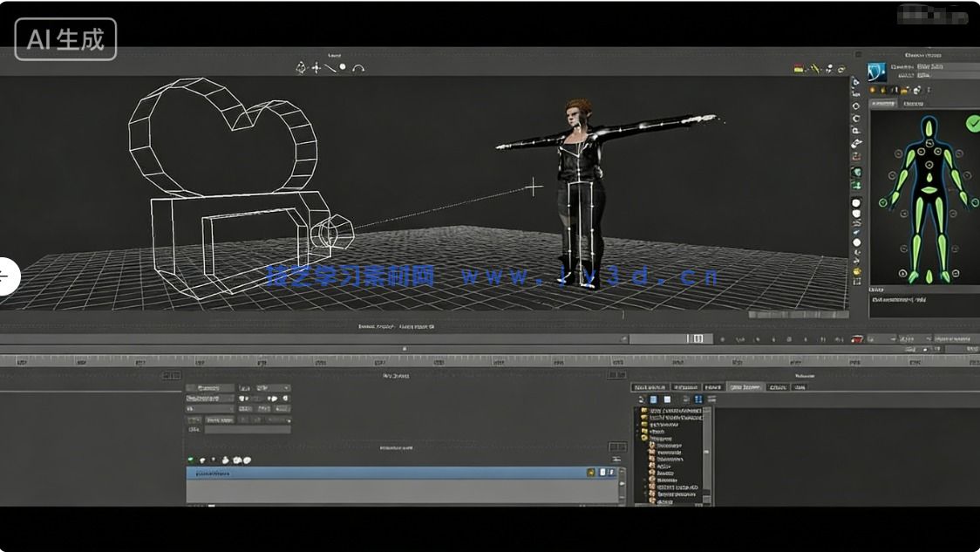
Task: Click the character selection icon at top-left toolbar
Action: coord(303,67)
